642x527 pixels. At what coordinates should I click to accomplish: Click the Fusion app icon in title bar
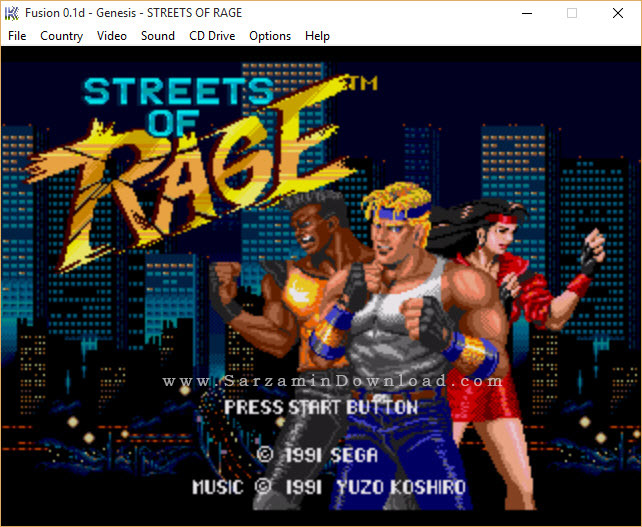(11, 13)
